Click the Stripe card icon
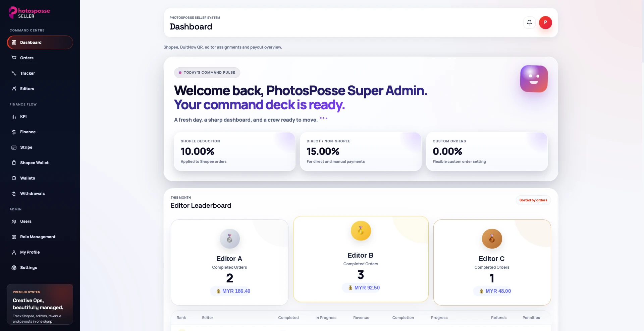 tap(14, 147)
